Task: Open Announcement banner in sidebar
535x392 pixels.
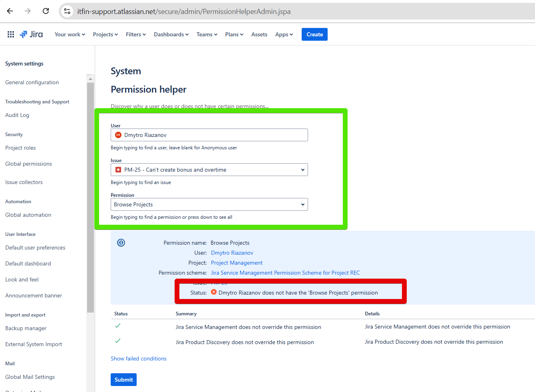Action: pos(34,295)
